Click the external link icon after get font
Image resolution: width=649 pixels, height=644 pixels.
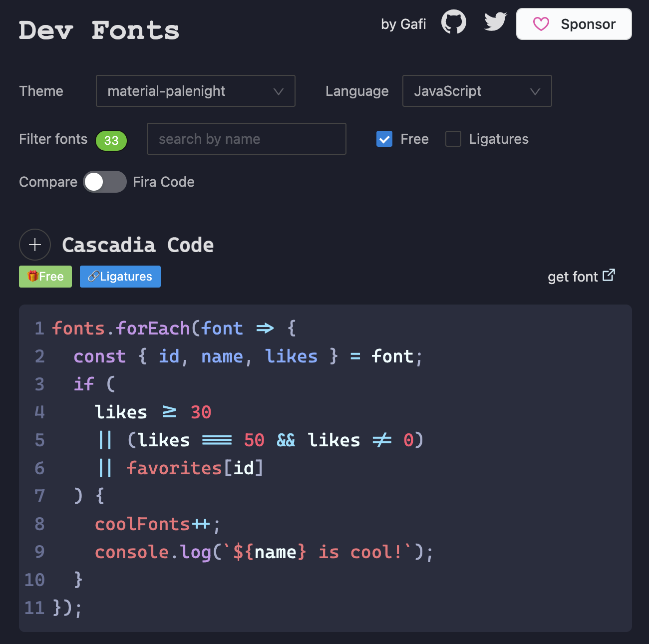609,275
